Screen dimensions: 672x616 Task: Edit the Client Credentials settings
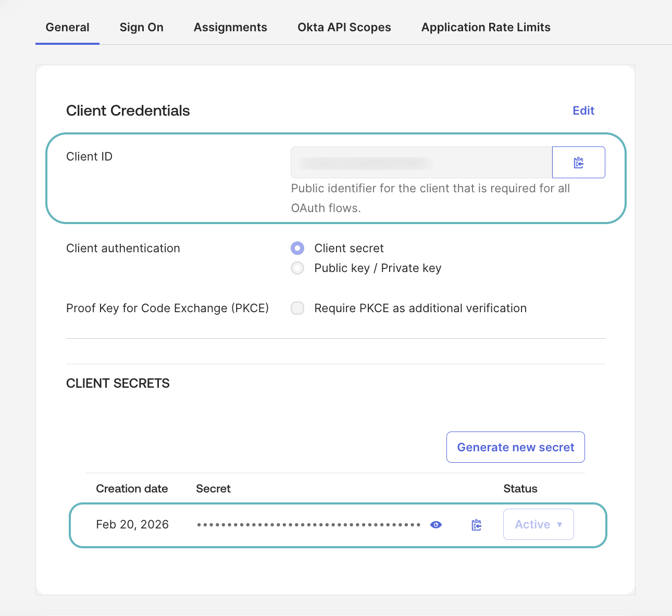click(x=583, y=110)
